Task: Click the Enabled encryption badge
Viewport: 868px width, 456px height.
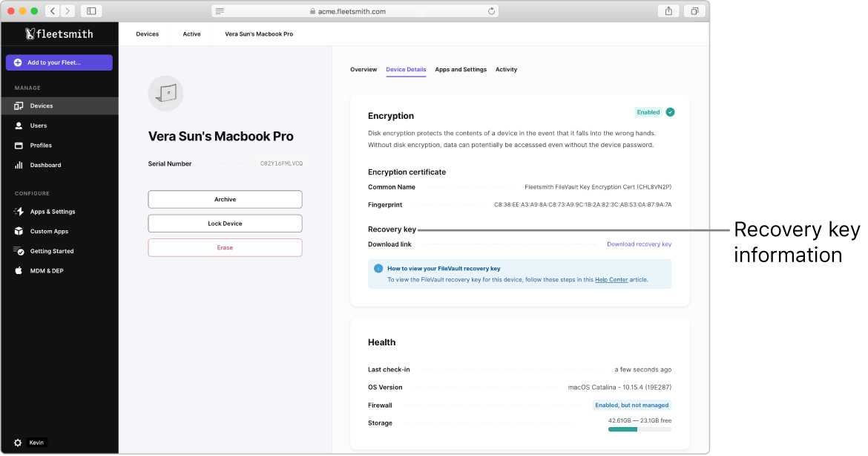Action: [648, 112]
